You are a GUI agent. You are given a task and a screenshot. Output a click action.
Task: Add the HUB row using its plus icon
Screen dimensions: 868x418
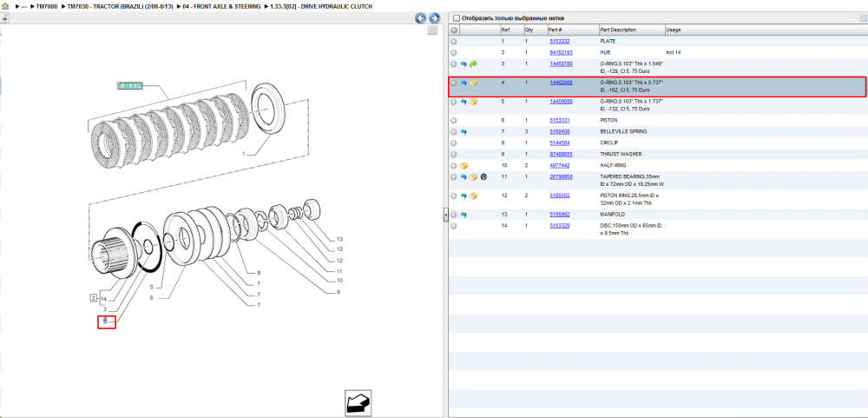pyautogui.click(x=453, y=53)
